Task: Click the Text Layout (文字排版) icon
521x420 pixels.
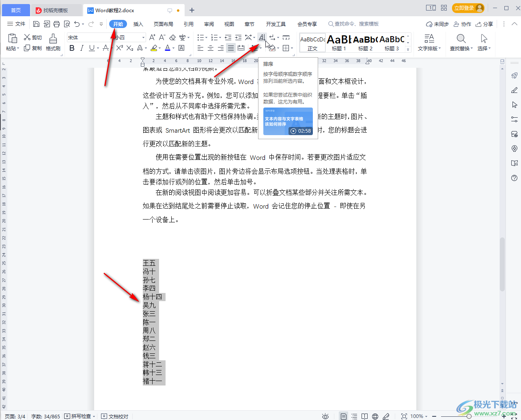Action: tap(429, 39)
